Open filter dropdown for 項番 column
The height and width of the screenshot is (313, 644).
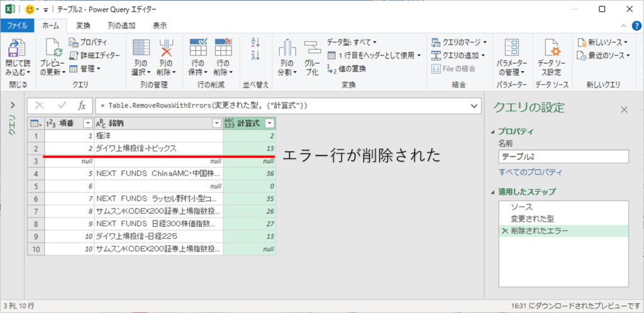pos(88,123)
